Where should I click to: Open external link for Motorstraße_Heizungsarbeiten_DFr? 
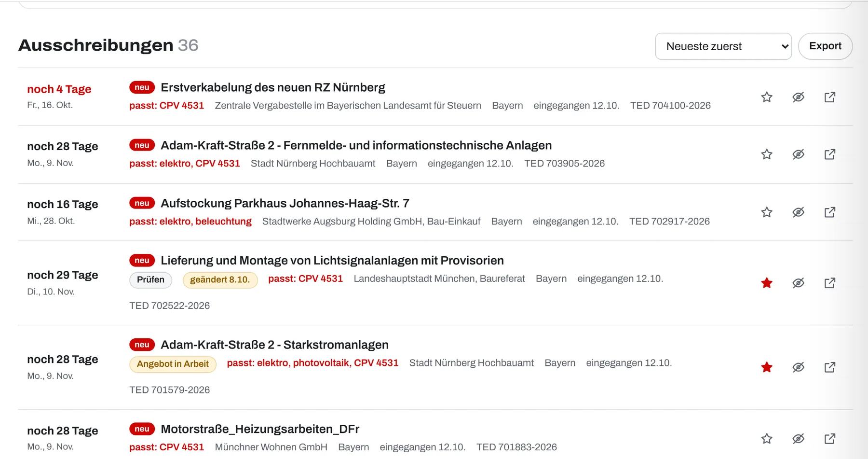[830, 439]
